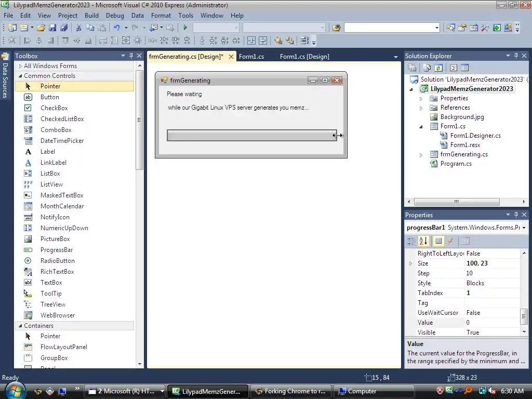Click the Find in Files icon
This screenshot has height=399, width=532.
(x=336, y=28)
